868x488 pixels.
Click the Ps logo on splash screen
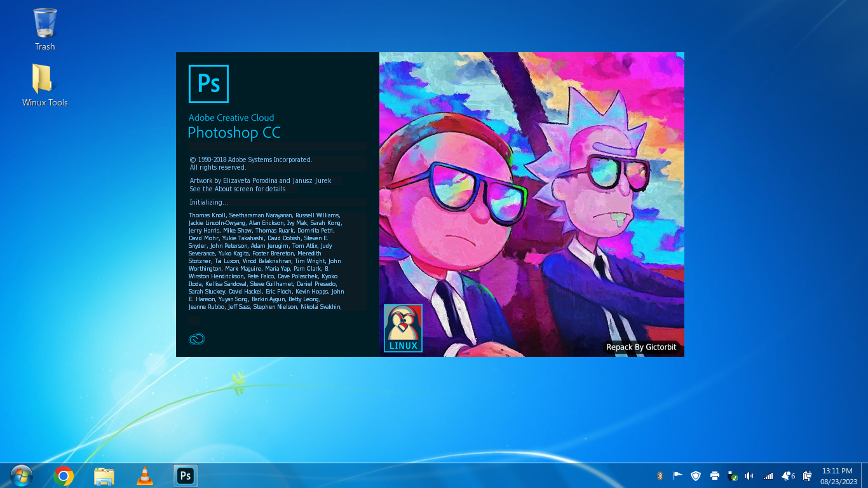click(208, 84)
